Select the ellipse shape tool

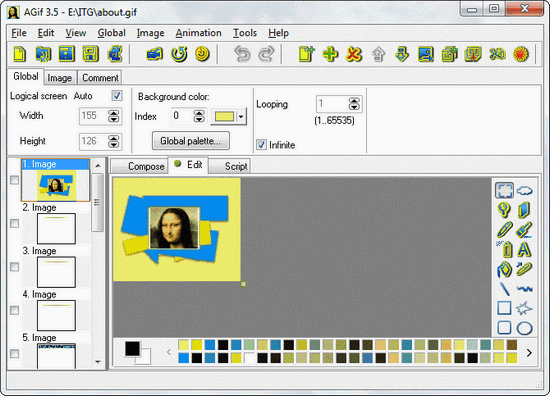(x=525, y=328)
